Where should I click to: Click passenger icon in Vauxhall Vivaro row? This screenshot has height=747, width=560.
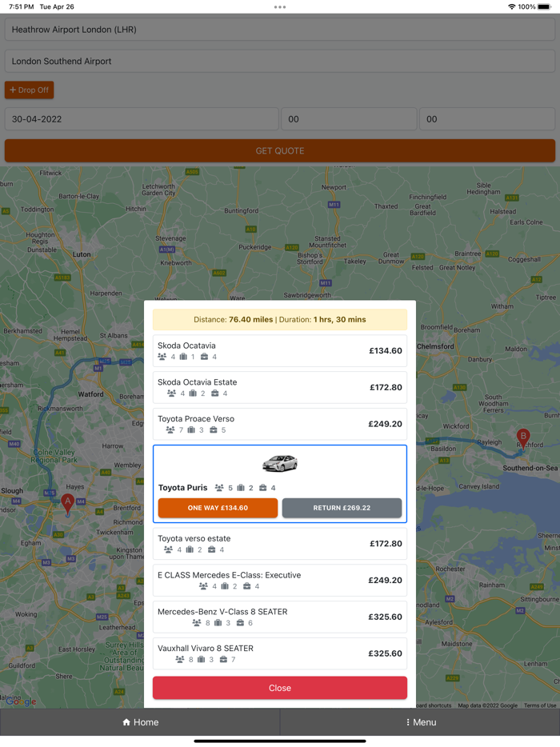click(x=180, y=660)
